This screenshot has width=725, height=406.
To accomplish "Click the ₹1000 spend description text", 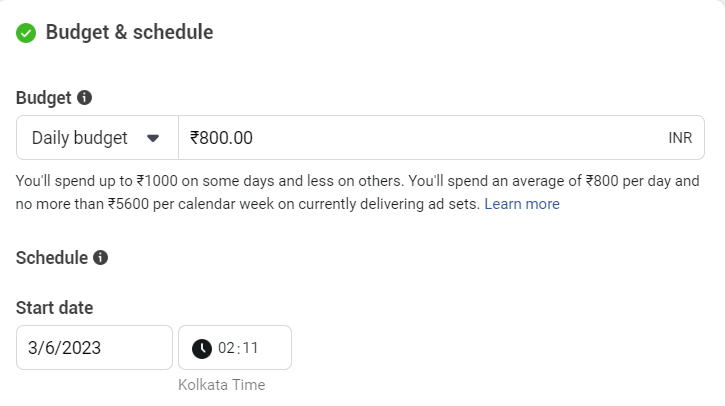I will coord(157,181).
